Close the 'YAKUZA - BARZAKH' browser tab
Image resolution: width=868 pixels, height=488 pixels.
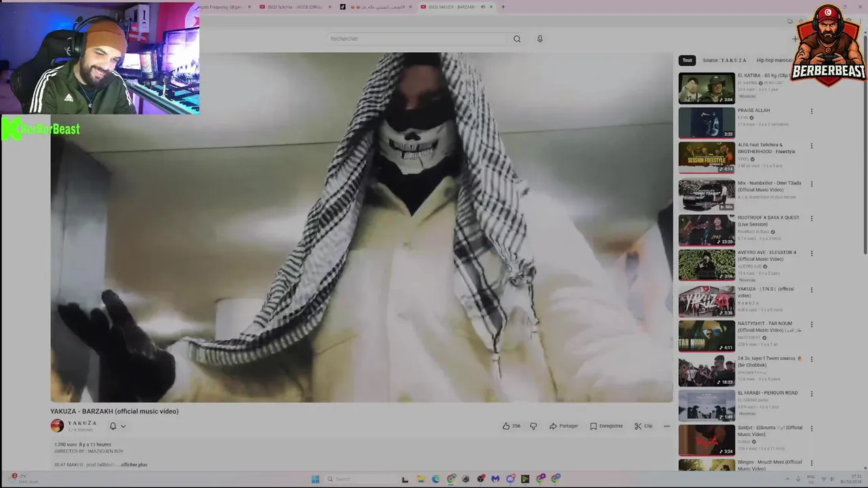pos(491,7)
